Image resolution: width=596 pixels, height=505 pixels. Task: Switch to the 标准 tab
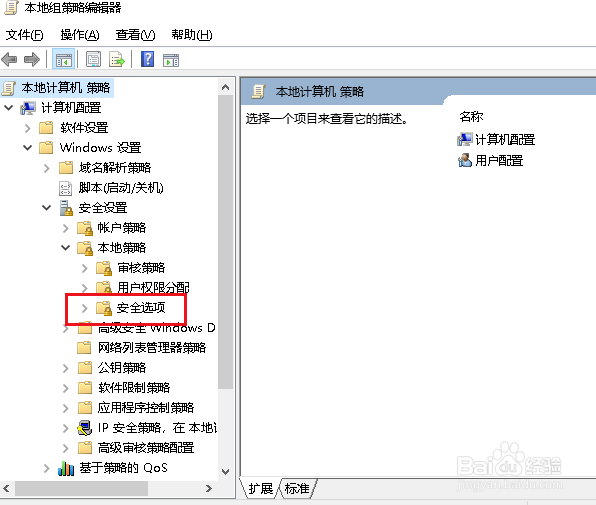tap(297, 488)
